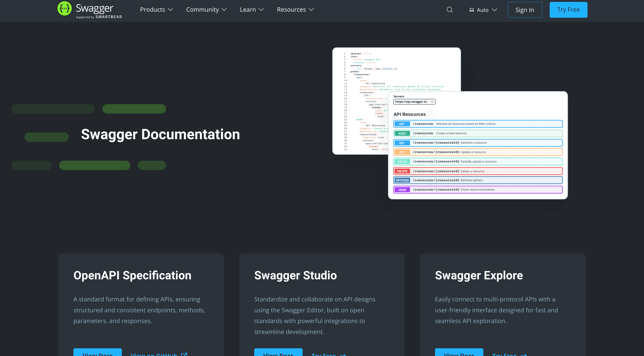Click the HEAD Check resource presence row
This screenshot has width=644, height=356.
pyautogui.click(x=478, y=189)
